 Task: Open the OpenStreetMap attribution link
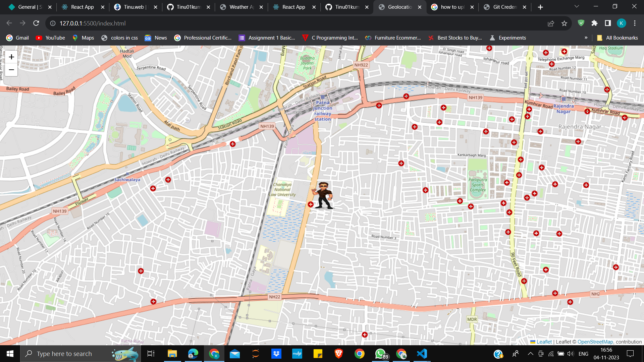[595, 342]
